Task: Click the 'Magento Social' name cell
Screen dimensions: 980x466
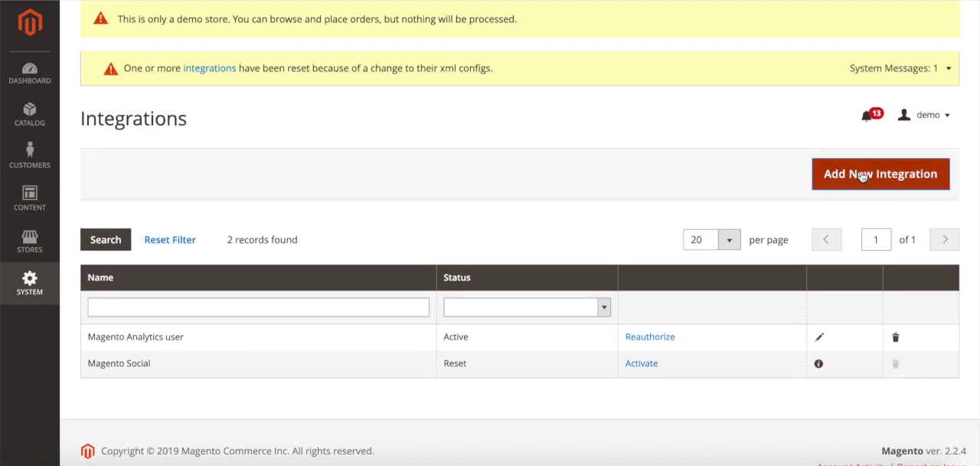Action: pos(258,363)
